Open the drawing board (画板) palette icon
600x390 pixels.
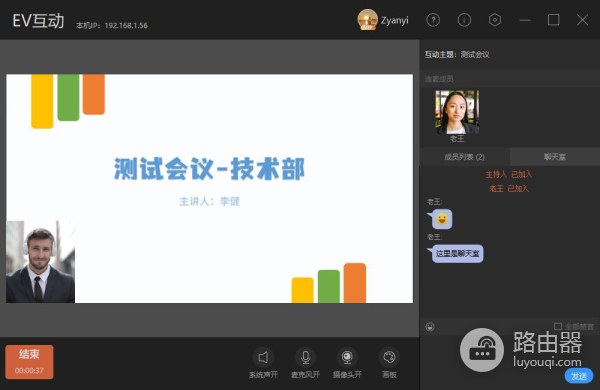click(x=389, y=357)
